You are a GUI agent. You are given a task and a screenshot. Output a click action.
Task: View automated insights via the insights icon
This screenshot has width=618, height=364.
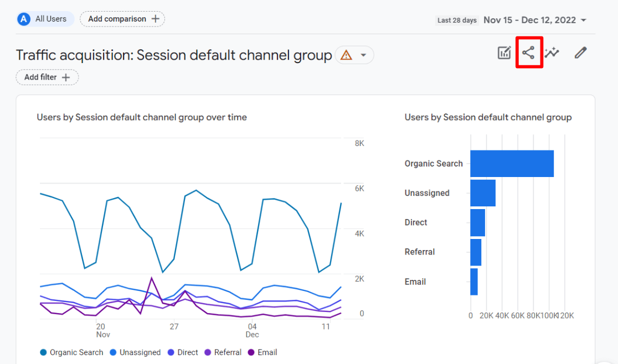[x=552, y=53]
